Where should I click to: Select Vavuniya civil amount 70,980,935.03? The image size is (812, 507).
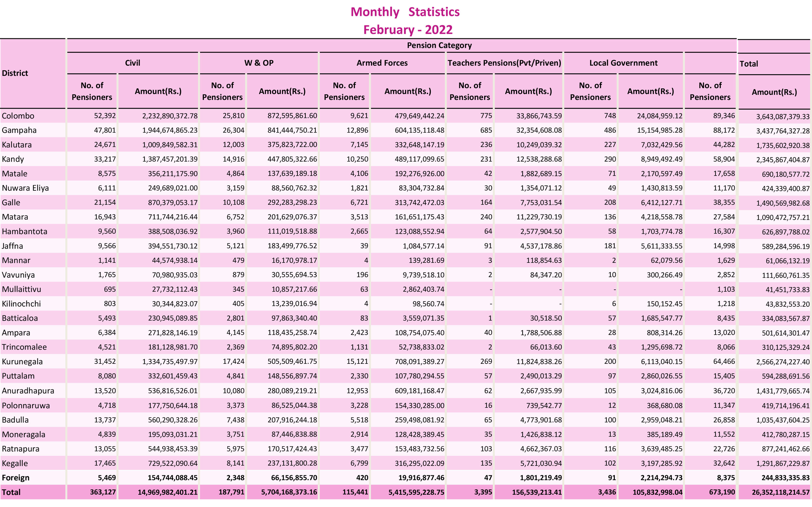coord(175,275)
